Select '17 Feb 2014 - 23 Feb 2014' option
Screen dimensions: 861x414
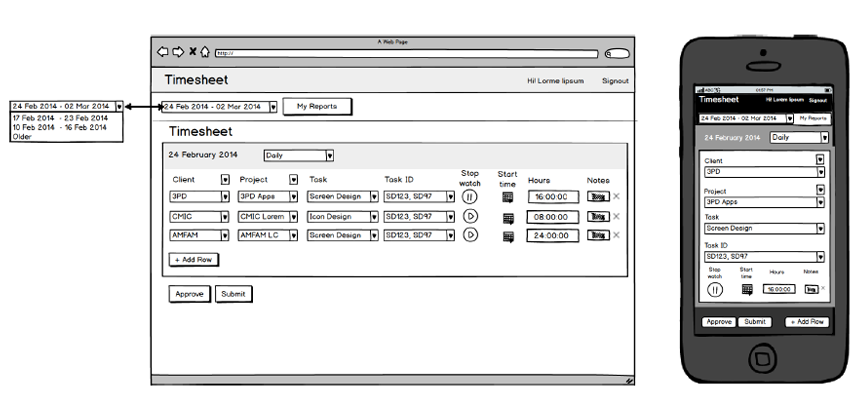(60, 118)
